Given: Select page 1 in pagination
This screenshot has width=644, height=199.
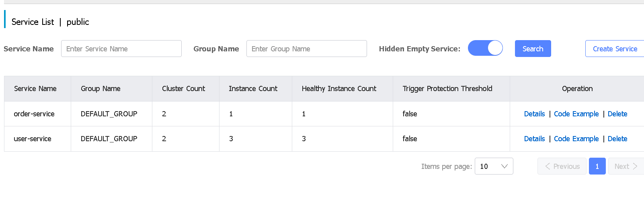Looking at the screenshot, I should coord(597,166).
